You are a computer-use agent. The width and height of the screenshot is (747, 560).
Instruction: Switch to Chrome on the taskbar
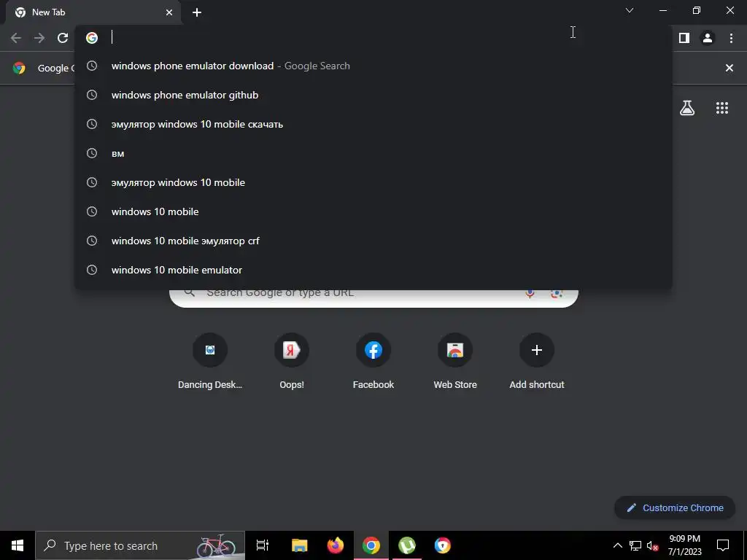tap(371, 545)
